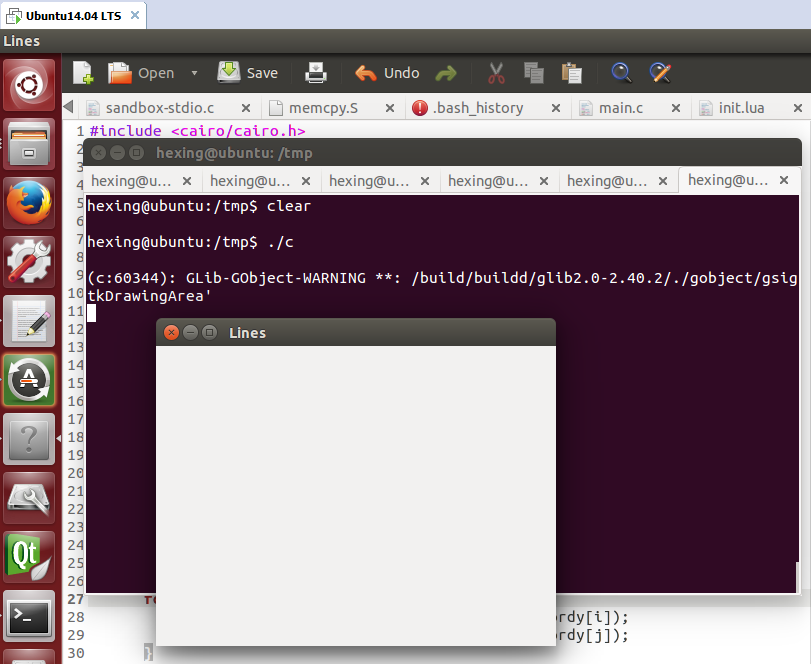Launch Qt Creator from the dock
This screenshot has height=664, width=811.
click(x=29, y=557)
